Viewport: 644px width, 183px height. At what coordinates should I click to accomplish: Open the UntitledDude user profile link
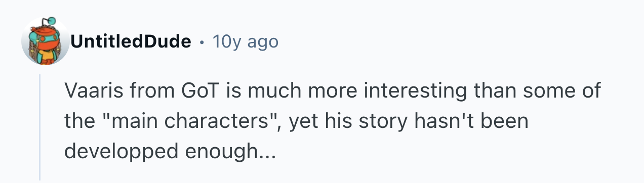click(x=131, y=41)
